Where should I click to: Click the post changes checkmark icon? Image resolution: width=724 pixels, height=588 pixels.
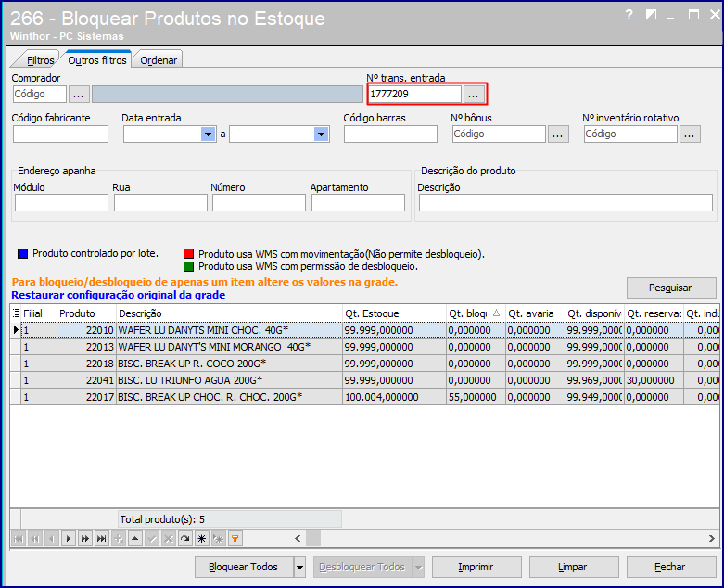(152, 539)
